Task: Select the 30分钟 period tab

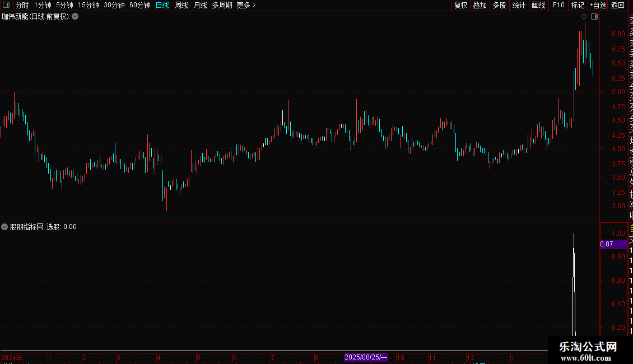Action: point(114,5)
